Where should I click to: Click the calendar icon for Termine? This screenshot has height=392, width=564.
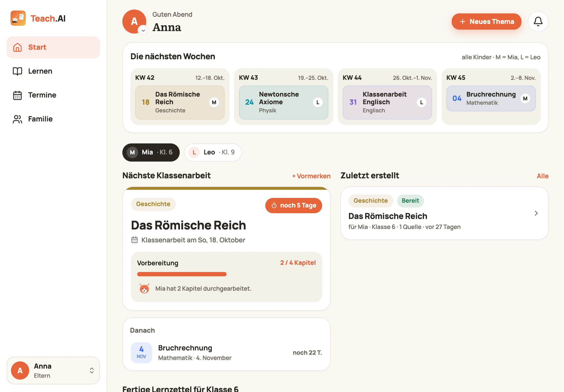17,95
